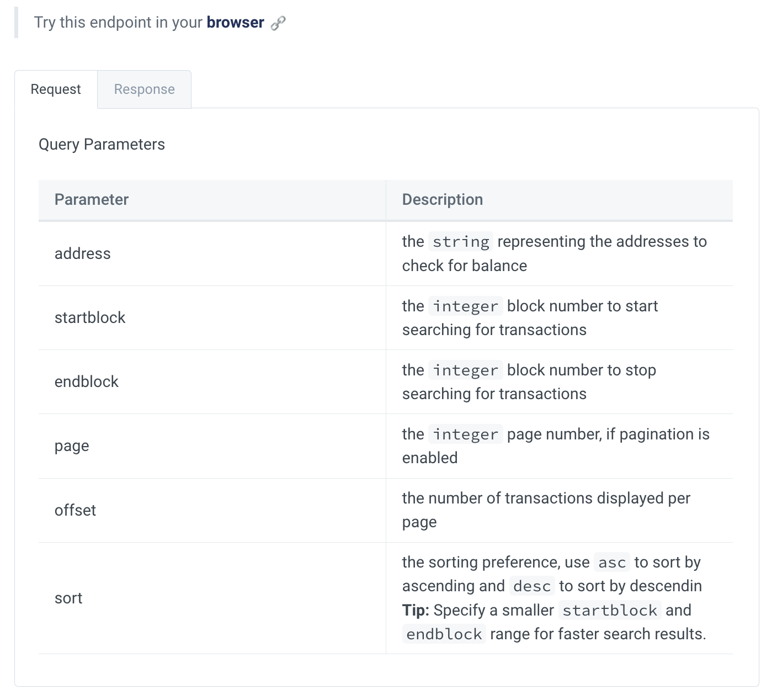Click the endblock parameter name

pos(87,382)
